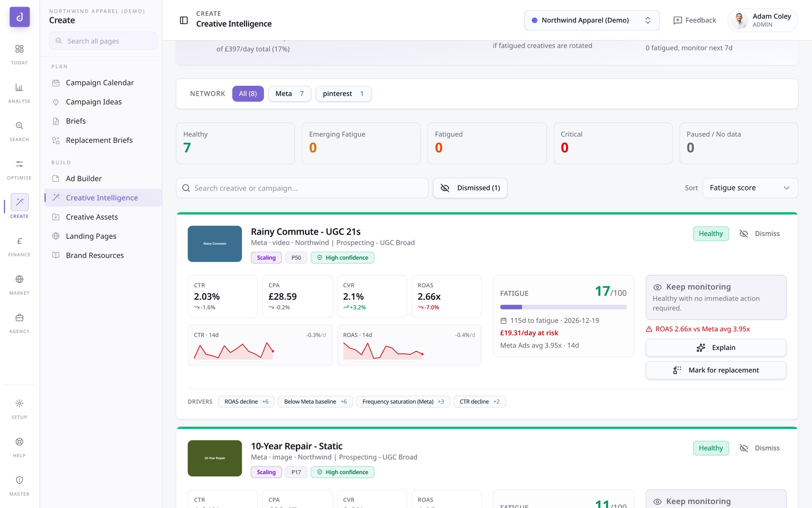Click the ROAS decline driver chip
812x508 pixels.
[247, 402]
